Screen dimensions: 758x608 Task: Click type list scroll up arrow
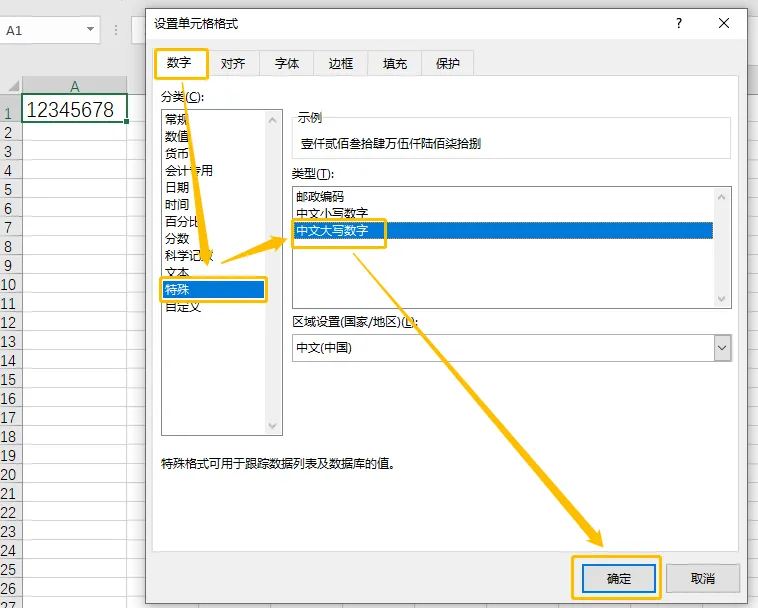click(722, 197)
